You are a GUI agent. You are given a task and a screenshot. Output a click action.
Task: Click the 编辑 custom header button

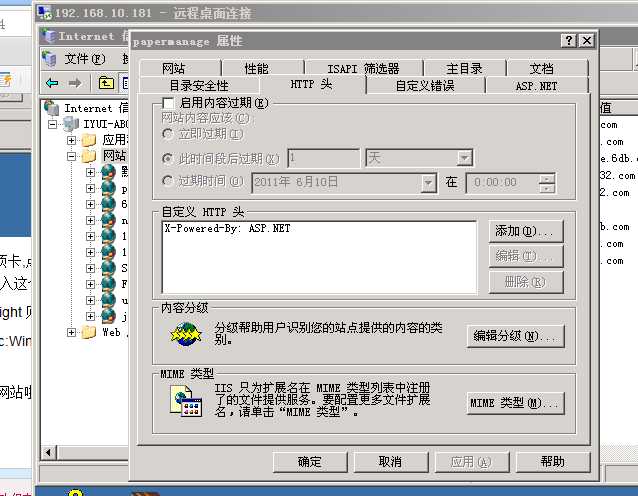tap(526, 256)
